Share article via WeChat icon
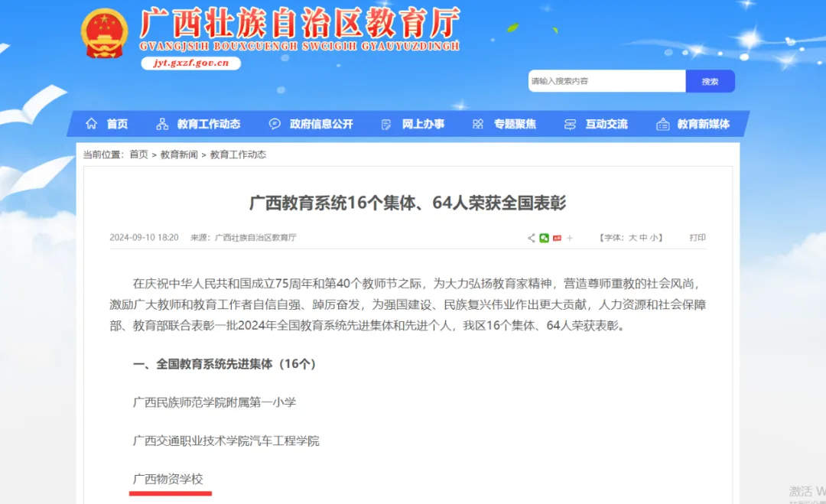826x504 pixels. click(x=545, y=238)
